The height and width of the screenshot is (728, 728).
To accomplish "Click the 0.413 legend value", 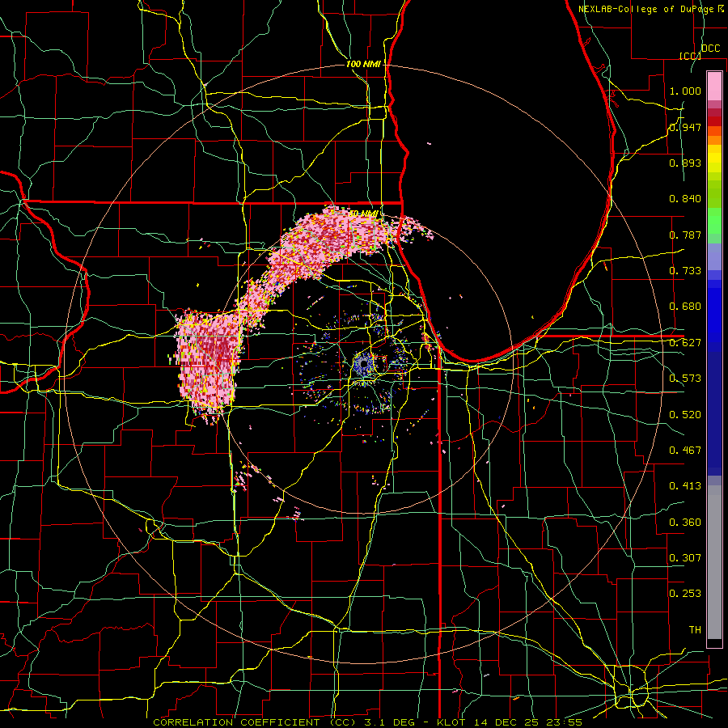I will tap(685, 486).
